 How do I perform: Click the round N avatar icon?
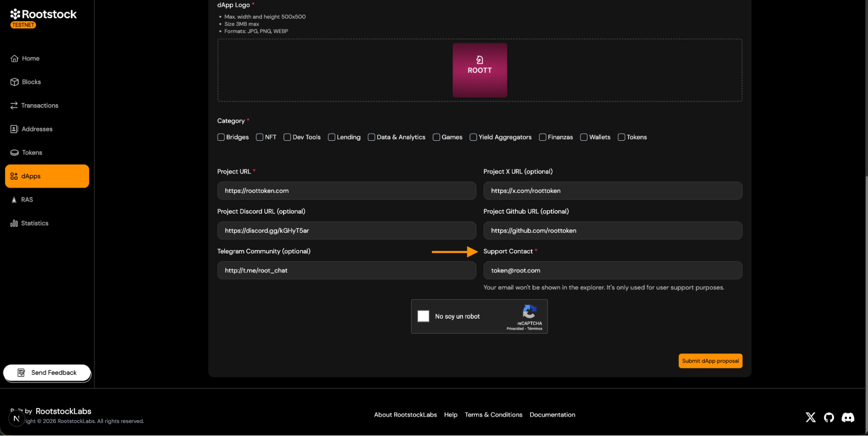pyautogui.click(x=17, y=419)
